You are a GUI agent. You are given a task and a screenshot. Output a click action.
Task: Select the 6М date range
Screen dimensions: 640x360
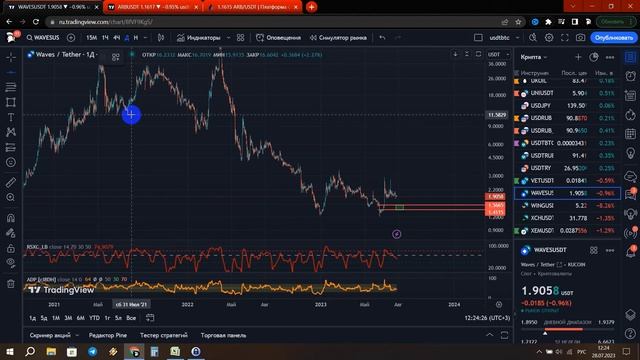pos(80,318)
